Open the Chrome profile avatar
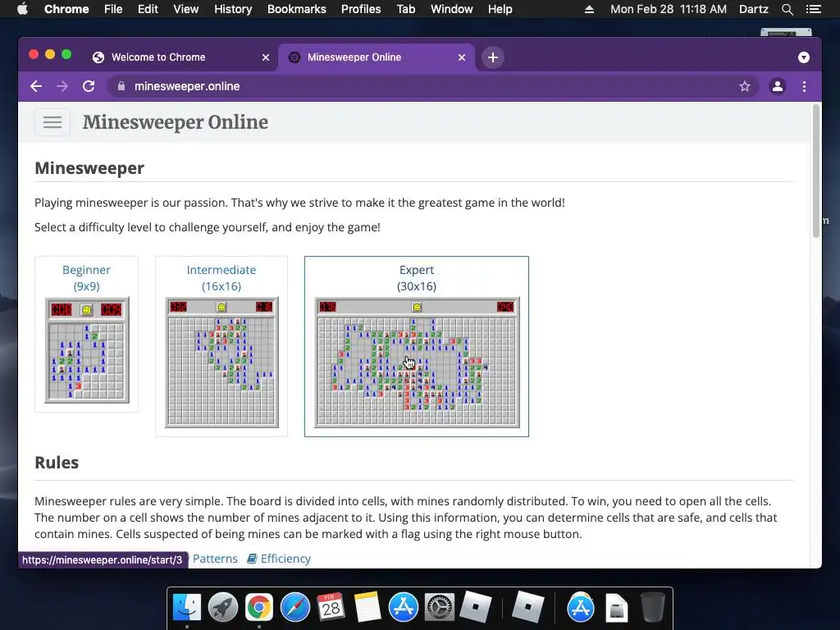This screenshot has width=840, height=630. [778, 86]
